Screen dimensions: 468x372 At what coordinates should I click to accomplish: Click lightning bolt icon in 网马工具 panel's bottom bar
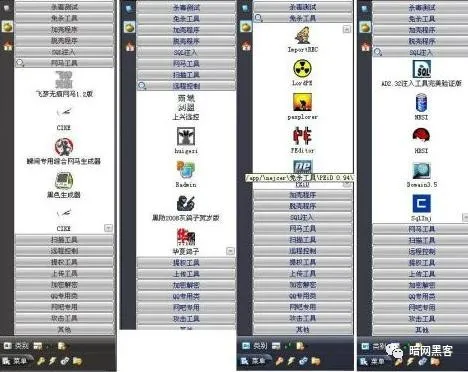pyautogui.click(x=53, y=361)
